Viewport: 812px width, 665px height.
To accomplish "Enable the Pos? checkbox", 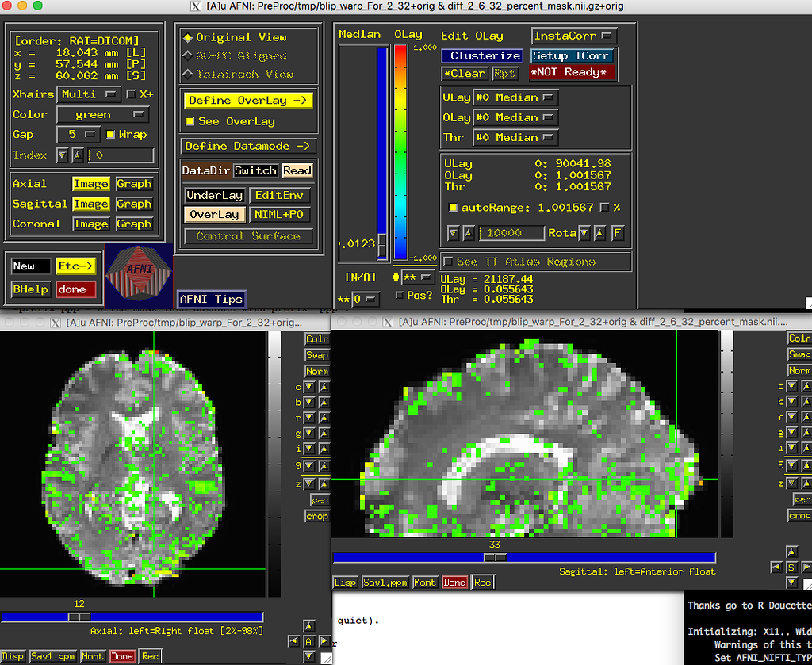I will pyautogui.click(x=400, y=296).
